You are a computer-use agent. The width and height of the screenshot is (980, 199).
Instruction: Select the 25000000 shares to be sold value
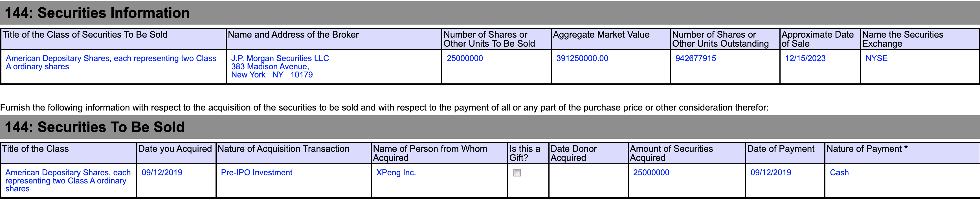(465, 58)
